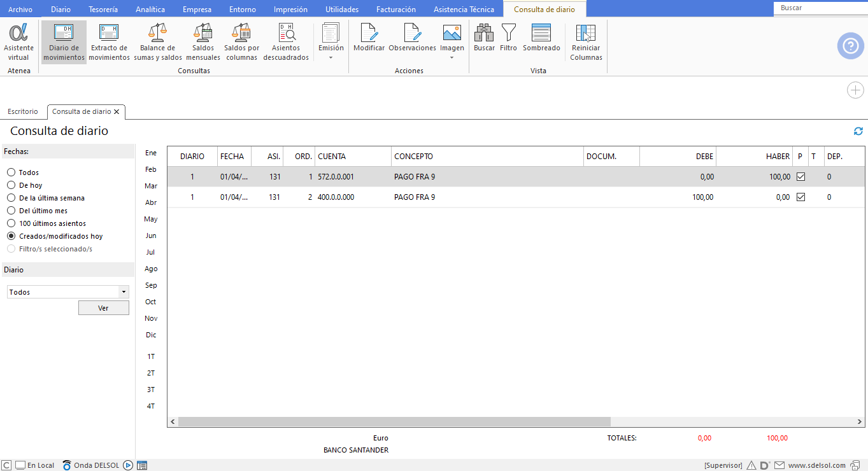This screenshot has width=868, height=471.
Task: Open the Utilidades menu
Action: point(342,10)
